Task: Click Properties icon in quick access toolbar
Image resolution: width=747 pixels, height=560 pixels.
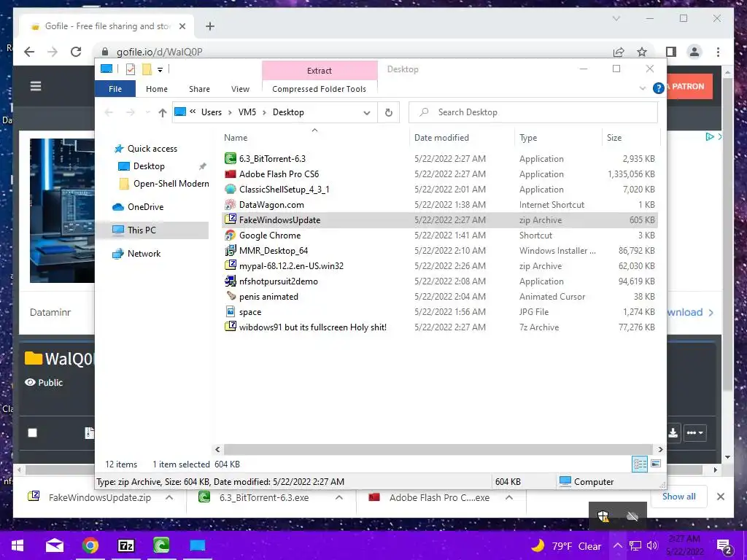Action: pyautogui.click(x=130, y=69)
